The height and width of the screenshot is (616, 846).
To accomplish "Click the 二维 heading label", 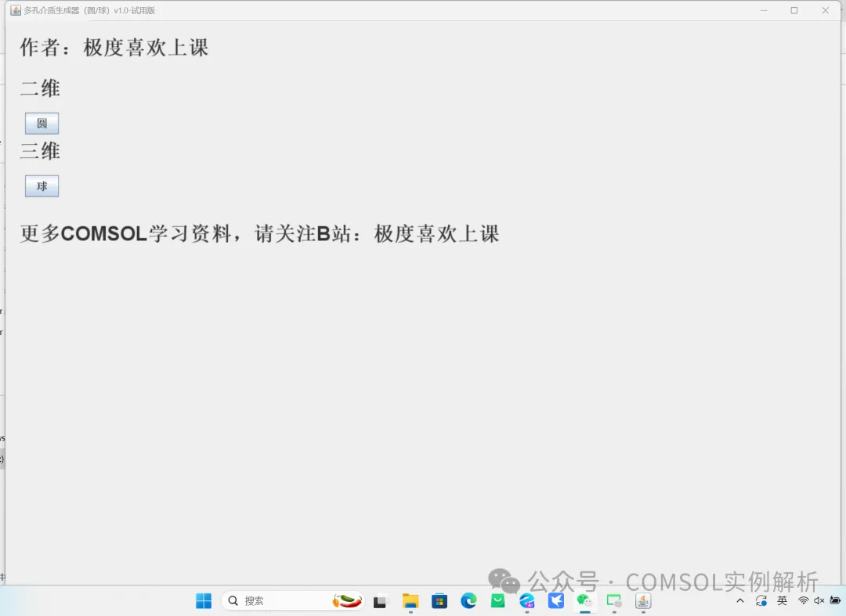I will 41,88.
